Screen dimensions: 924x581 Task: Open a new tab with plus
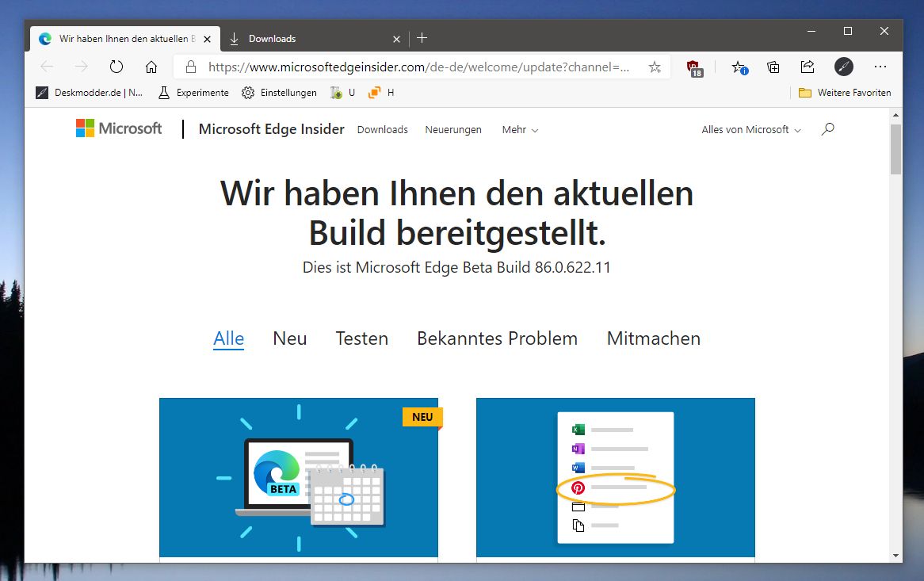pyautogui.click(x=422, y=38)
